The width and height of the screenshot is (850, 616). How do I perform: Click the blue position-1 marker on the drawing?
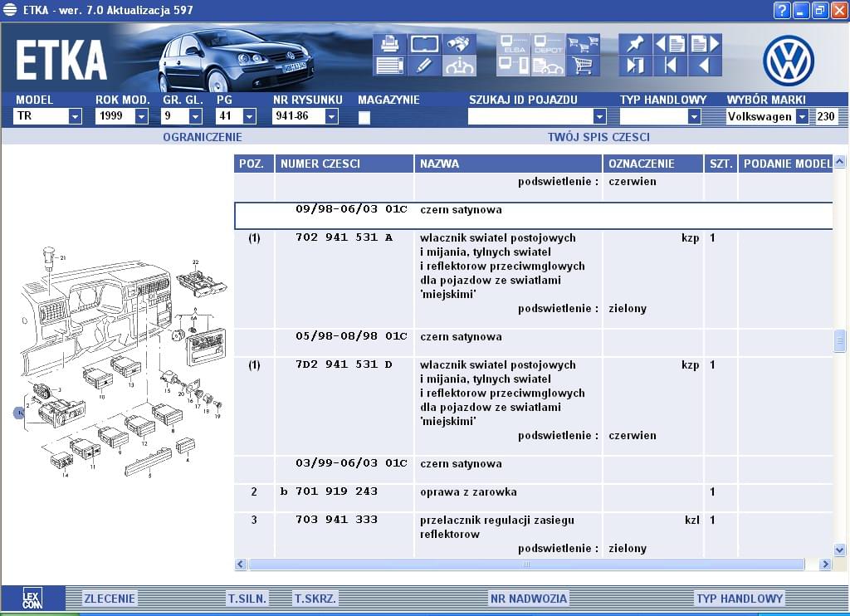(x=19, y=413)
